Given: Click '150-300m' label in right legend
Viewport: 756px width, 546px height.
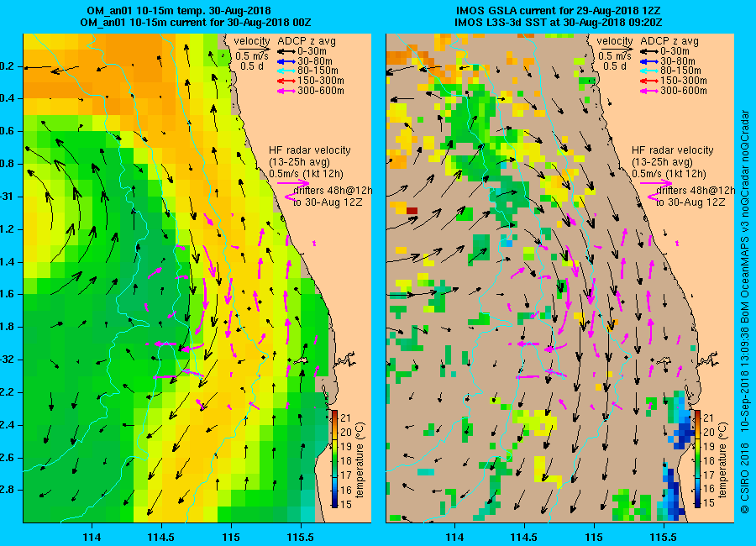Looking at the screenshot, I should click(684, 81).
